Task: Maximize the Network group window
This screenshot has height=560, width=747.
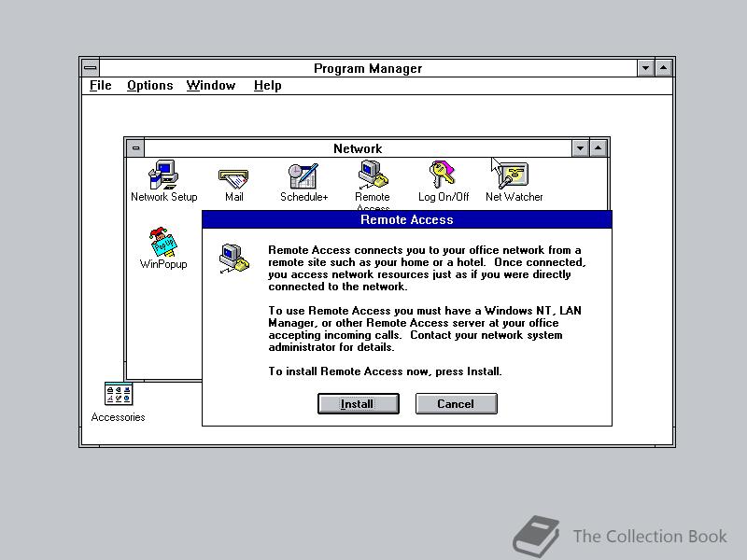Action: [598, 148]
